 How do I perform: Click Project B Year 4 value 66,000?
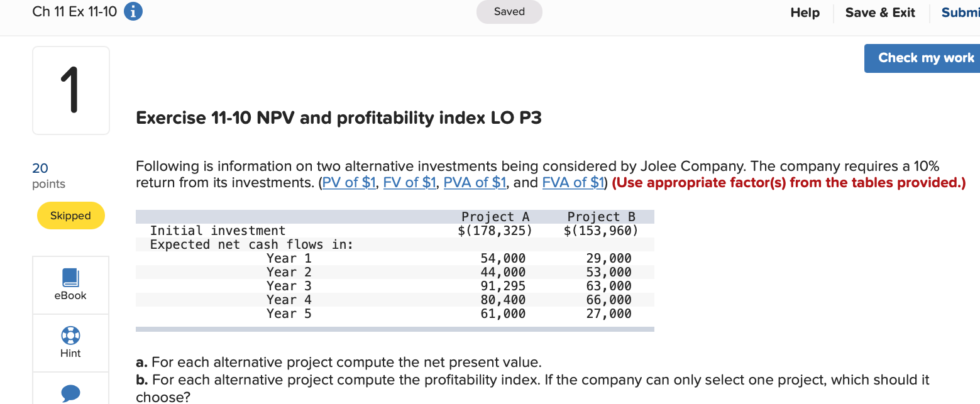click(x=608, y=300)
